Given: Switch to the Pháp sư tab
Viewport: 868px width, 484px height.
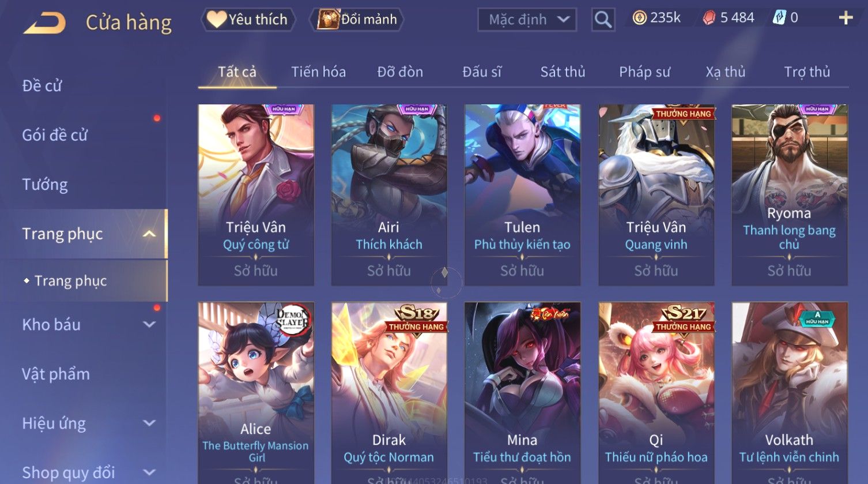Looking at the screenshot, I should point(644,72).
